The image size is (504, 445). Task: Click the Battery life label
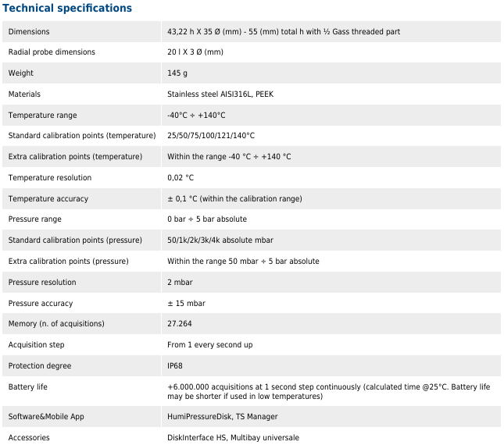(30, 387)
